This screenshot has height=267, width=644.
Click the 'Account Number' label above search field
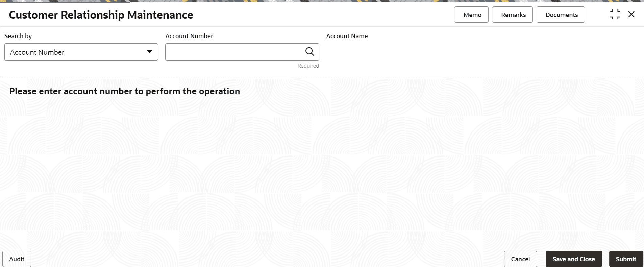coord(189,36)
